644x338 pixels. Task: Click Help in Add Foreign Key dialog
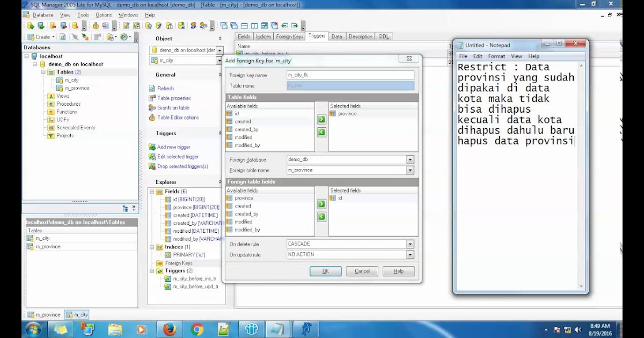click(x=399, y=271)
